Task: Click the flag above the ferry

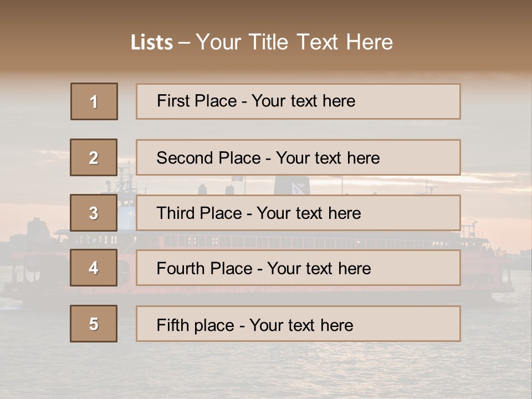Action: [237, 178]
